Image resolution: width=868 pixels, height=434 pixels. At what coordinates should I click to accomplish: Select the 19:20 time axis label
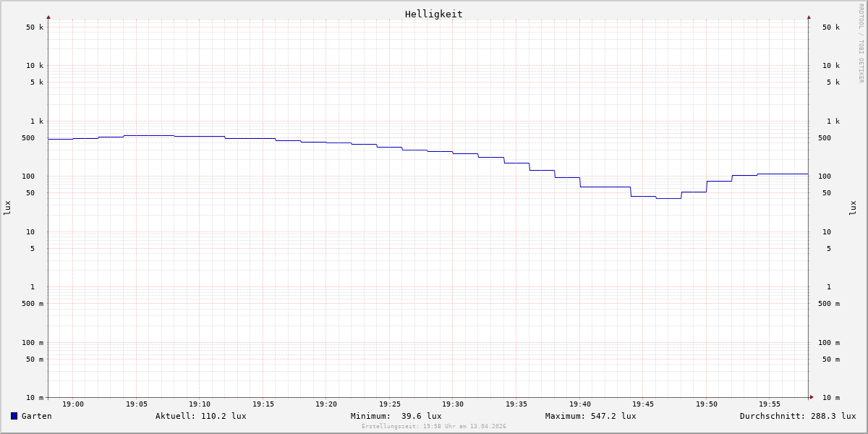326,404
